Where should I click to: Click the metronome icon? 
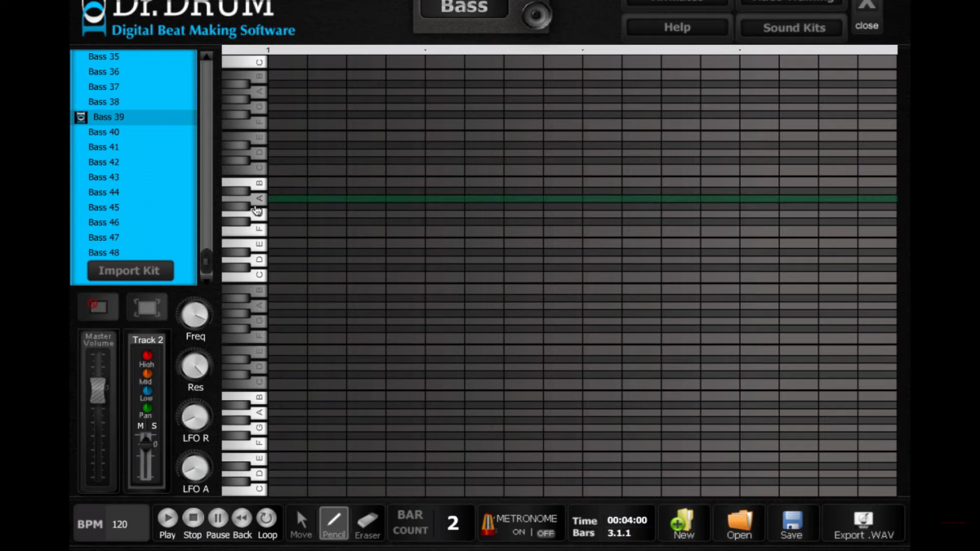click(x=488, y=523)
